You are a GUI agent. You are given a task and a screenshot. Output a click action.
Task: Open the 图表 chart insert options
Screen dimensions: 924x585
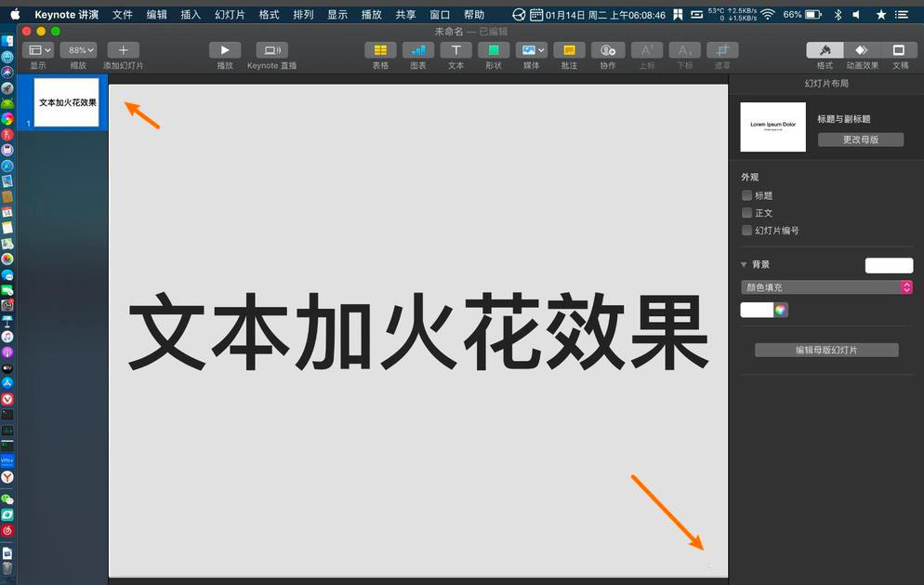coord(417,50)
